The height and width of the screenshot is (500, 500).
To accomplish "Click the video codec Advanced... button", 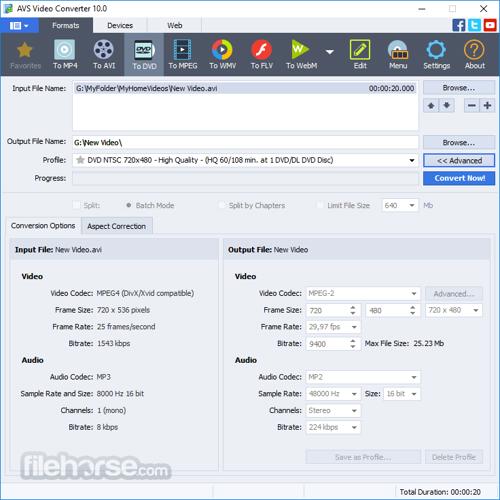I will coord(454,294).
